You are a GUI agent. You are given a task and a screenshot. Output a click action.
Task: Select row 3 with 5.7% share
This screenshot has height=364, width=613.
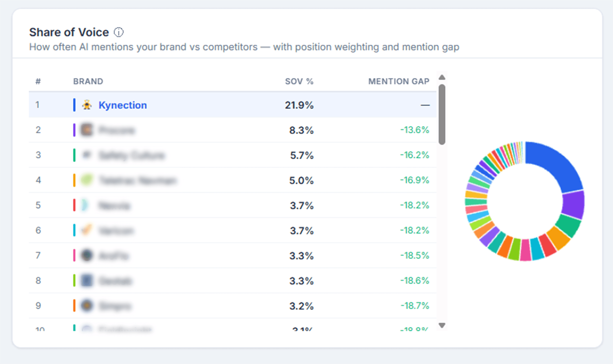(x=233, y=155)
